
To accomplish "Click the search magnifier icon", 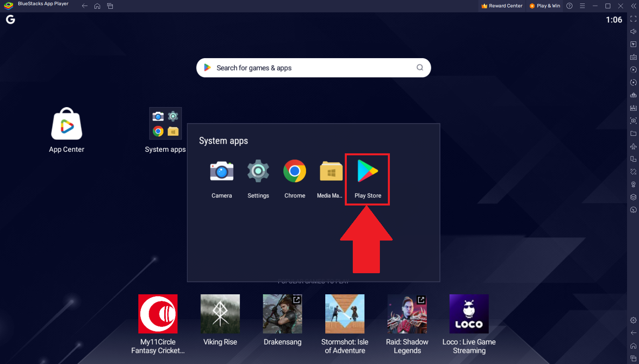I will pyautogui.click(x=420, y=68).
